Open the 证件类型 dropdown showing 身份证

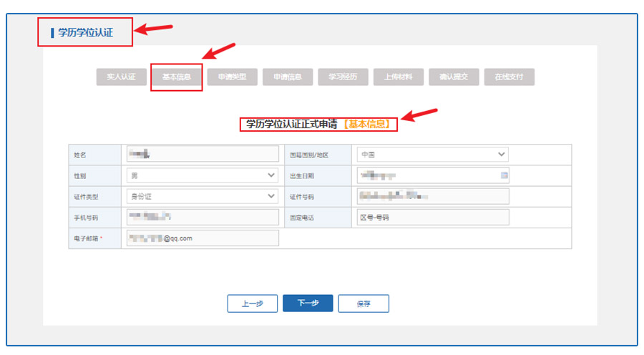(203, 196)
